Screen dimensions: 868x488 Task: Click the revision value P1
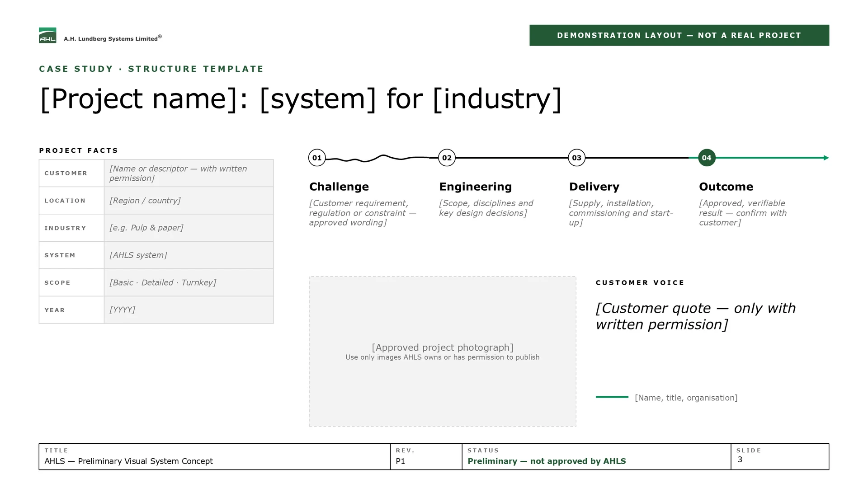click(400, 461)
